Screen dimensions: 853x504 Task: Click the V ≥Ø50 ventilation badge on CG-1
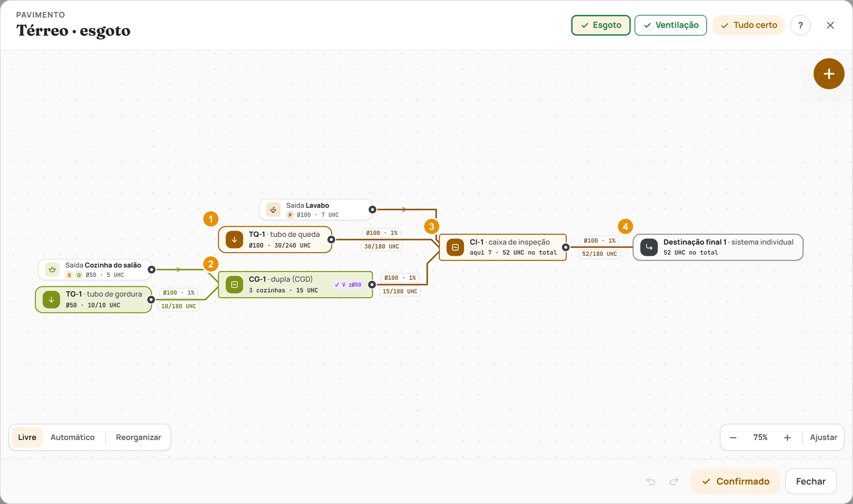pos(348,285)
